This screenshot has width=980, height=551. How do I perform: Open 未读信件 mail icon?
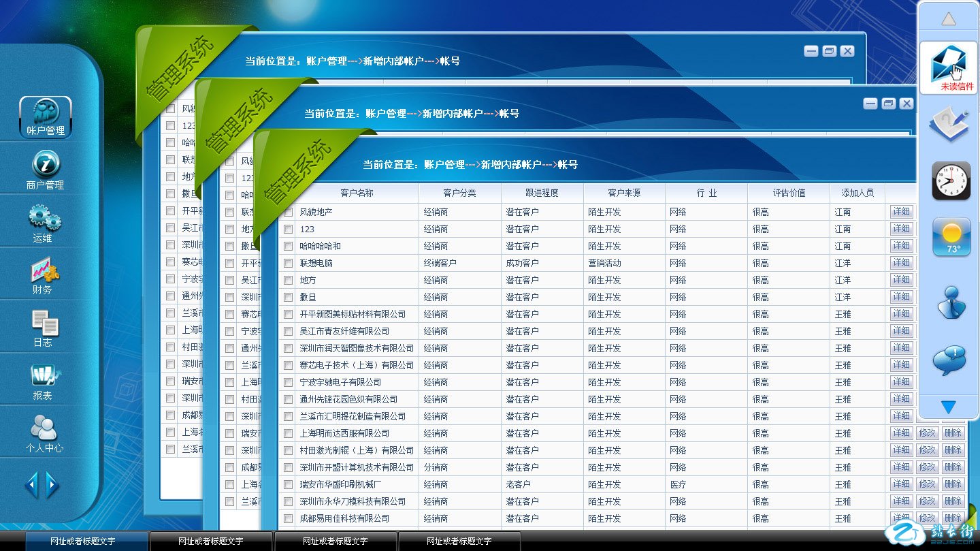(x=949, y=67)
